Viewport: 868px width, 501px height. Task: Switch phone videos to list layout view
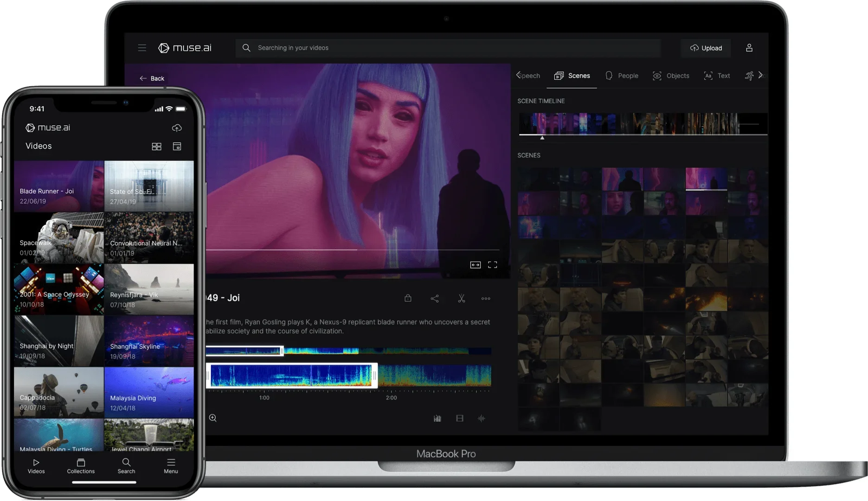(x=177, y=147)
